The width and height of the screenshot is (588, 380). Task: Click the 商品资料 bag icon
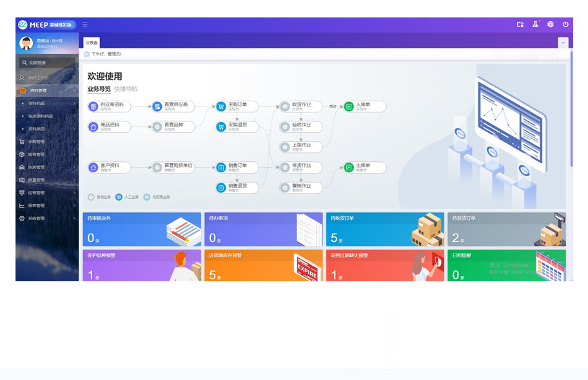(x=93, y=127)
